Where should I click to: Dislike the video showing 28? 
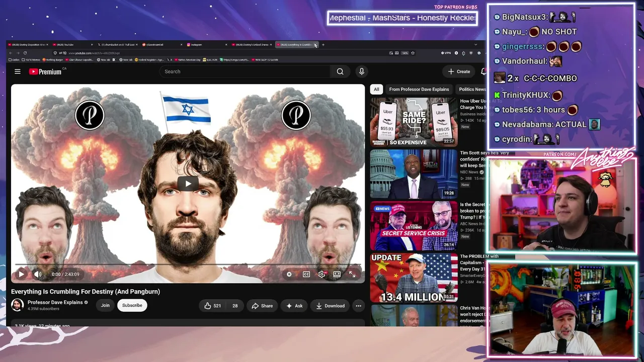click(234, 306)
